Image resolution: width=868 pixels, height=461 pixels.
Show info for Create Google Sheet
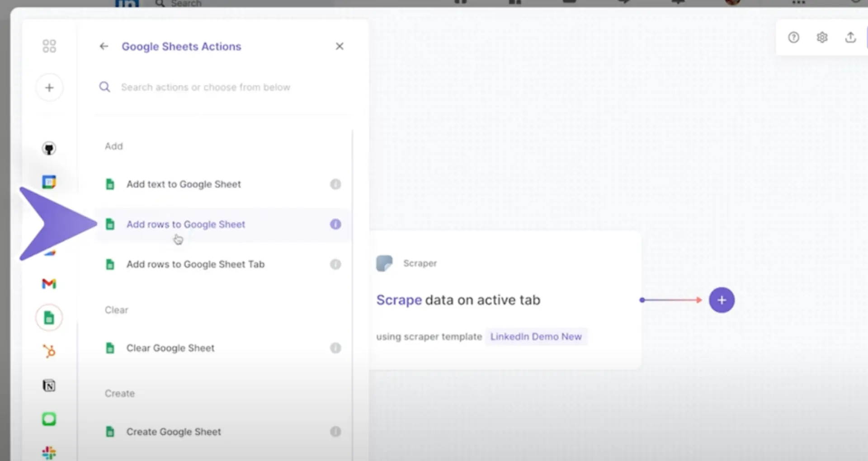pyautogui.click(x=335, y=432)
